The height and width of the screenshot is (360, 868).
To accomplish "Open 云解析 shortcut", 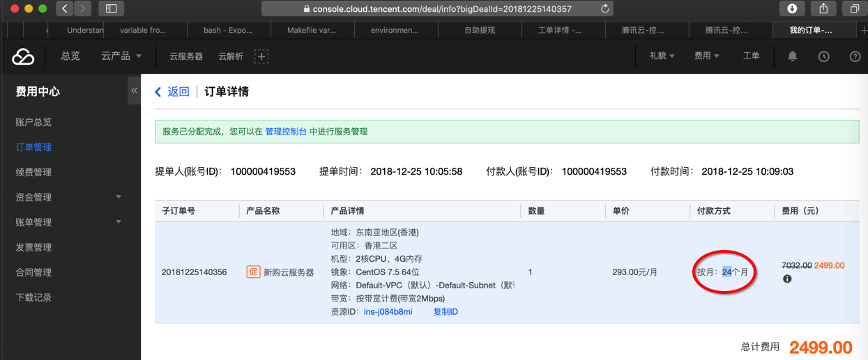I will 231,56.
